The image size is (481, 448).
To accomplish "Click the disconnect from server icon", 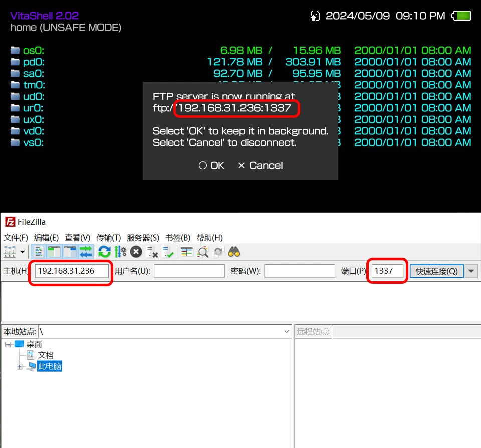I will (x=152, y=252).
